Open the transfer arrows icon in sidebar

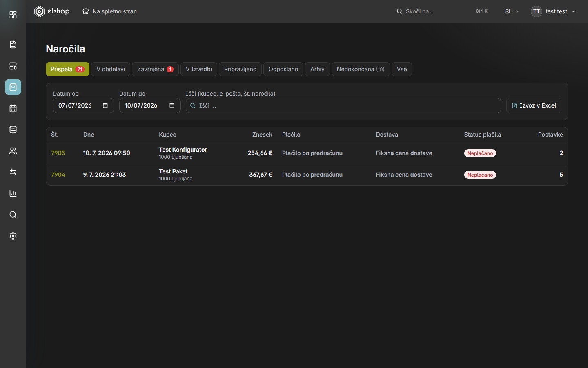click(13, 172)
